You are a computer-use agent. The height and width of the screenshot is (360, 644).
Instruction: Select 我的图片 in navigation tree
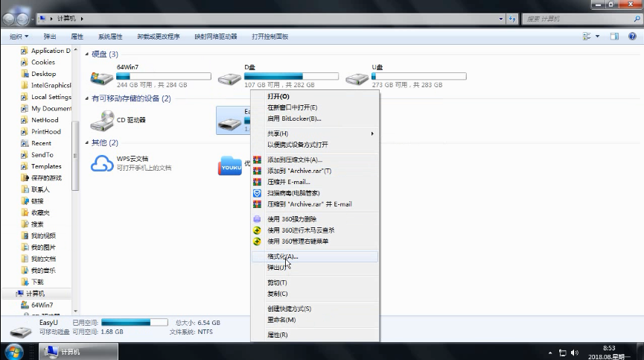43,247
